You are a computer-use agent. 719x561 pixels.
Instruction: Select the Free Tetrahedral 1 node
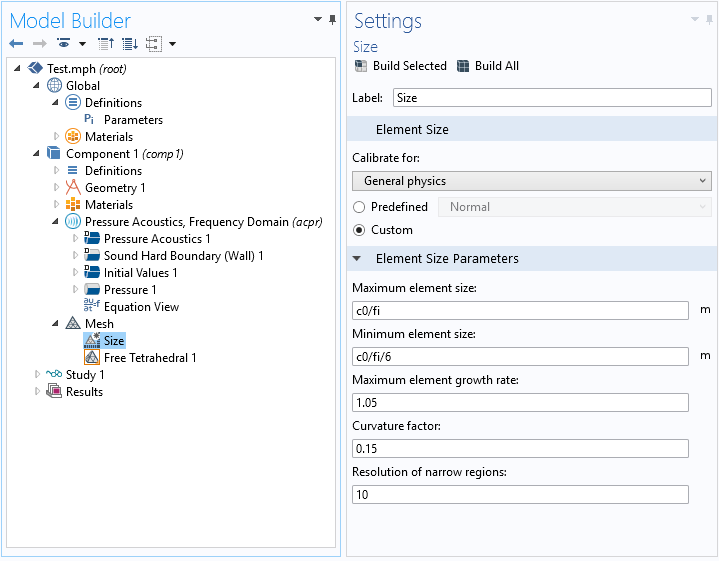pyautogui.click(x=150, y=358)
